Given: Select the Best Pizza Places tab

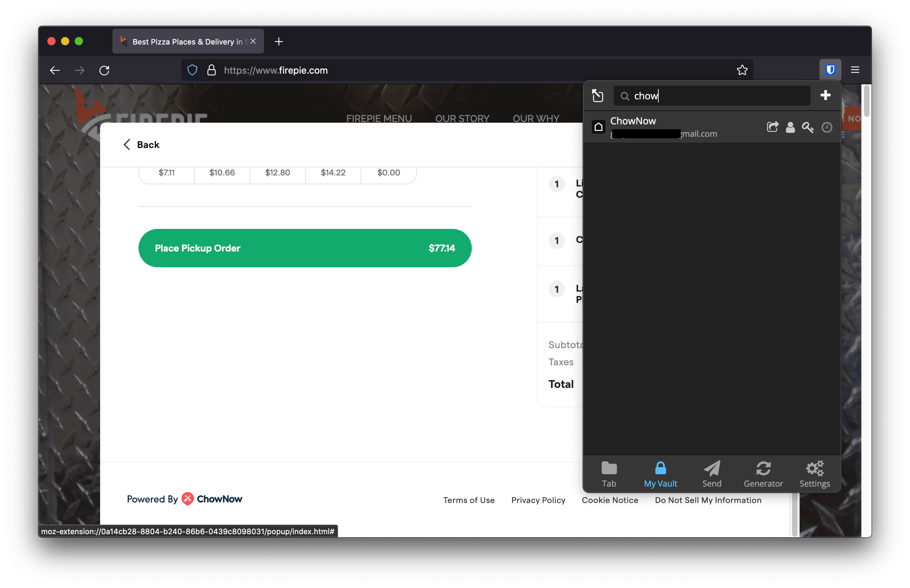Looking at the screenshot, I should (188, 41).
